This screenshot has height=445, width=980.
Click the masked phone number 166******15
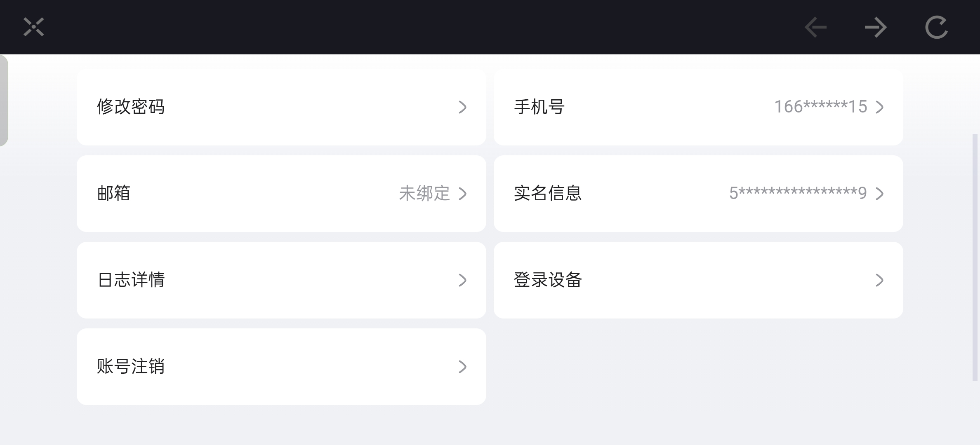click(x=820, y=107)
